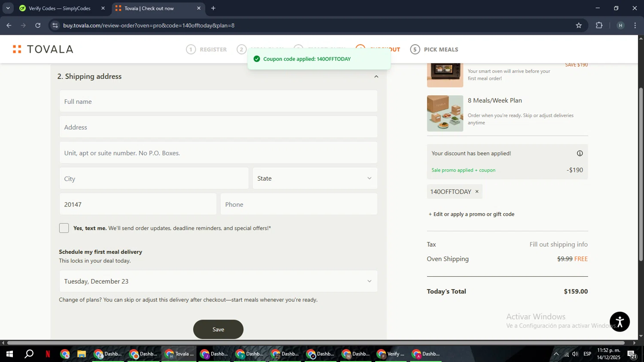The image size is (644, 362).
Task: Open the Chrome profile avatar H
Action: 620,25
